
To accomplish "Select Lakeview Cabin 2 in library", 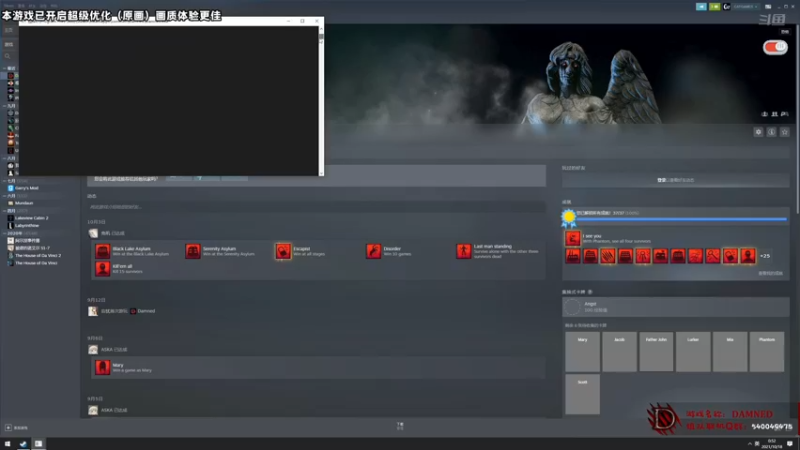I will (x=31, y=218).
